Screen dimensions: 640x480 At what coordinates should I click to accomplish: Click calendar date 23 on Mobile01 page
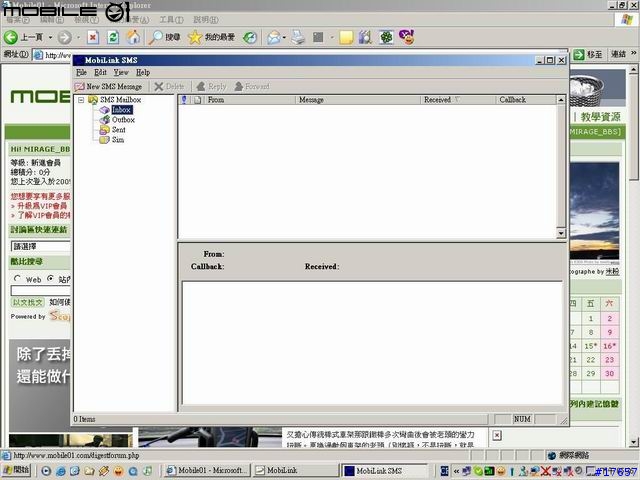pyautogui.click(x=609, y=360)
